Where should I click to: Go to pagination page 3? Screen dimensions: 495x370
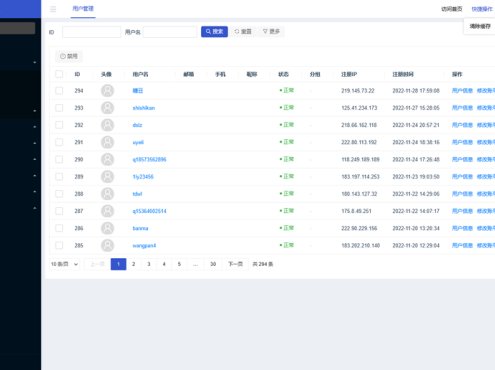tap(149, 264)
